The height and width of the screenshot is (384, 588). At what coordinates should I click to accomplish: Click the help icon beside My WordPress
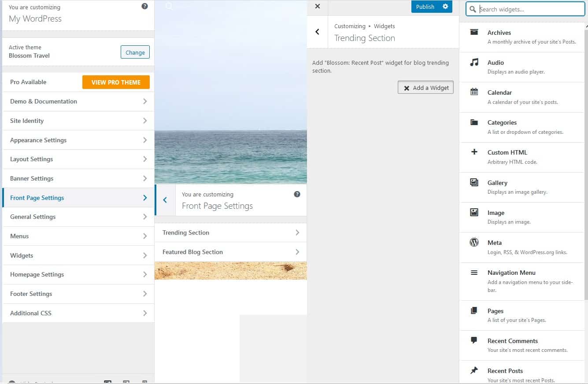[x=144, y=6]
